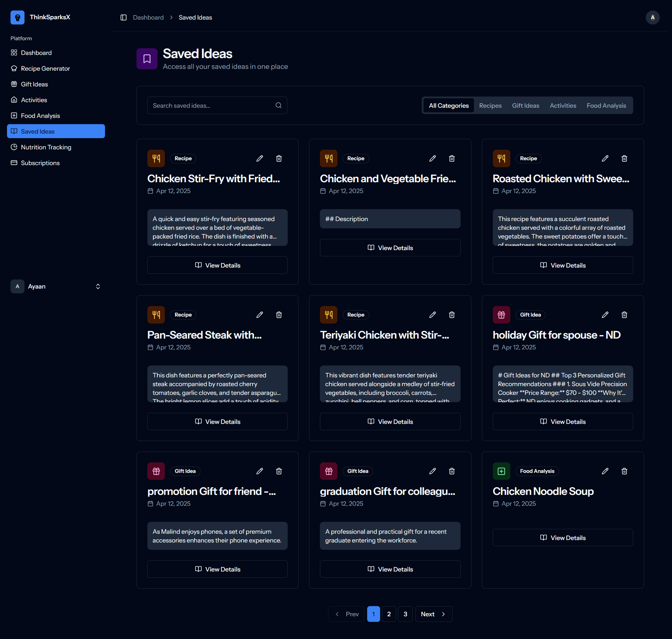The image size is (672, 639).
Task: Open the user avatar in top right
Action: [x=652, y=17]
